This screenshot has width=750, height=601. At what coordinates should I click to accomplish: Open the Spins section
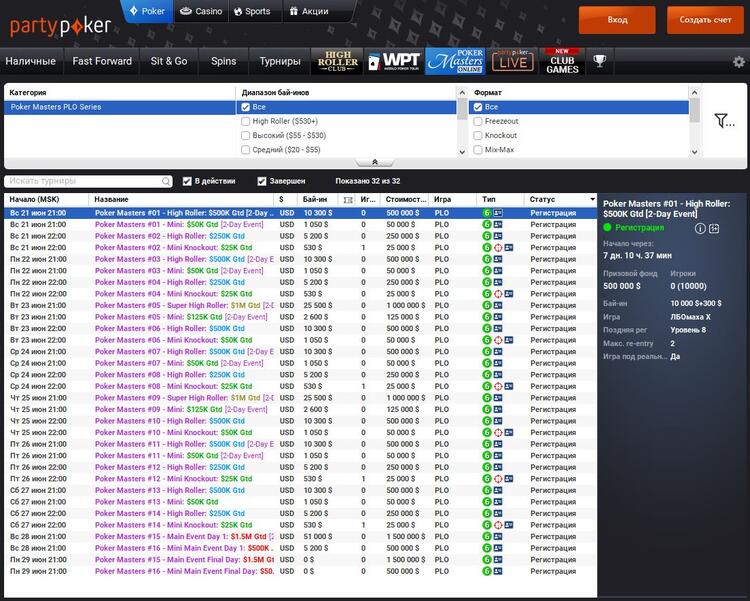pos(223,61)
